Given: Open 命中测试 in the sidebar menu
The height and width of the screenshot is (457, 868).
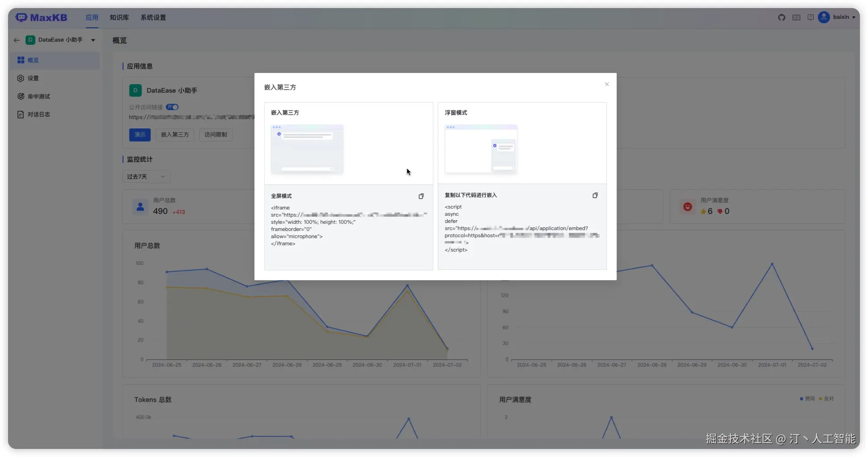Looking at the screenshot, I should pos(55,96).
